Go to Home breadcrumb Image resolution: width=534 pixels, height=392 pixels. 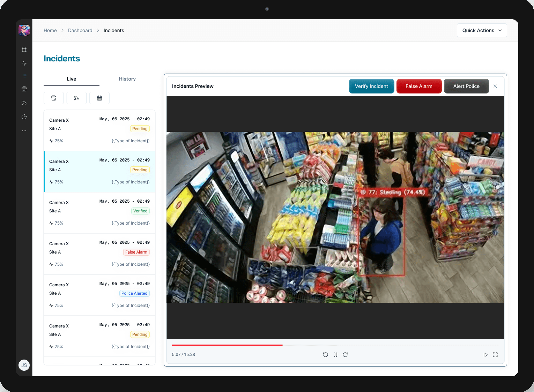click(x=50, y=30)
